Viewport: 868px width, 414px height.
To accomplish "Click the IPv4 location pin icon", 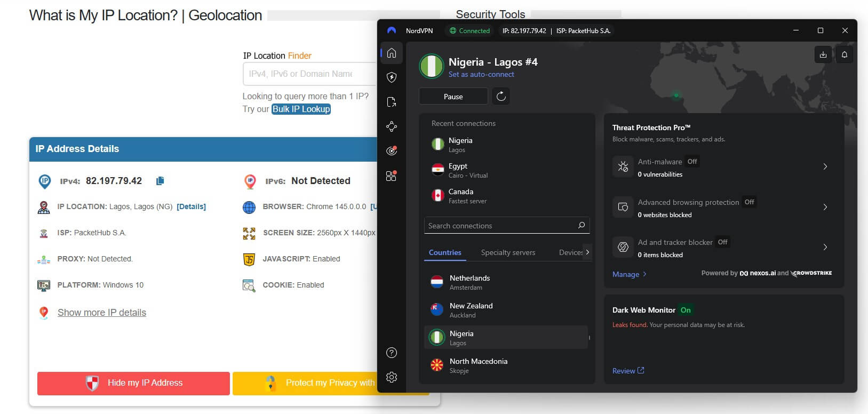I will pyautogui.click(x=45, y=181).
